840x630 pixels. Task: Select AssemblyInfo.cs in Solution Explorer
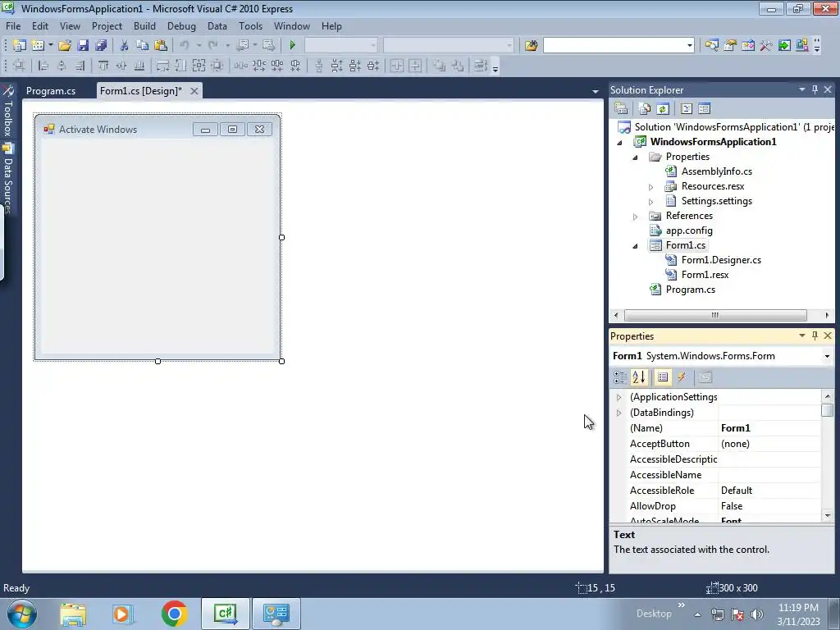tap(717, 171)
